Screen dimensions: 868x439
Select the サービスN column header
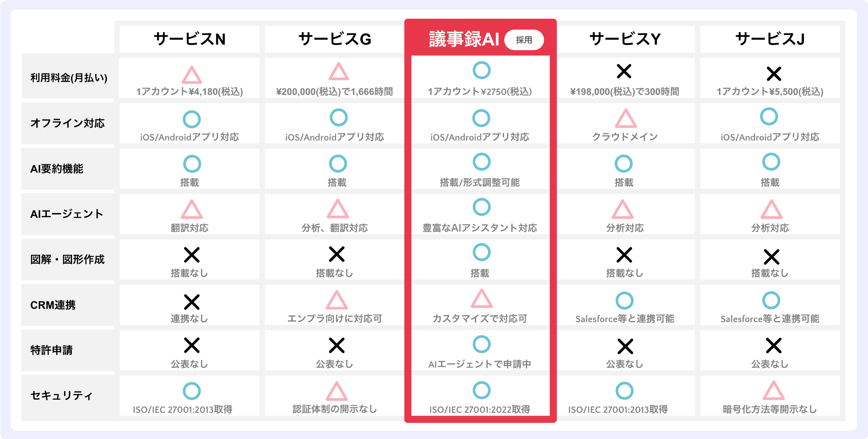click(189, 39)
